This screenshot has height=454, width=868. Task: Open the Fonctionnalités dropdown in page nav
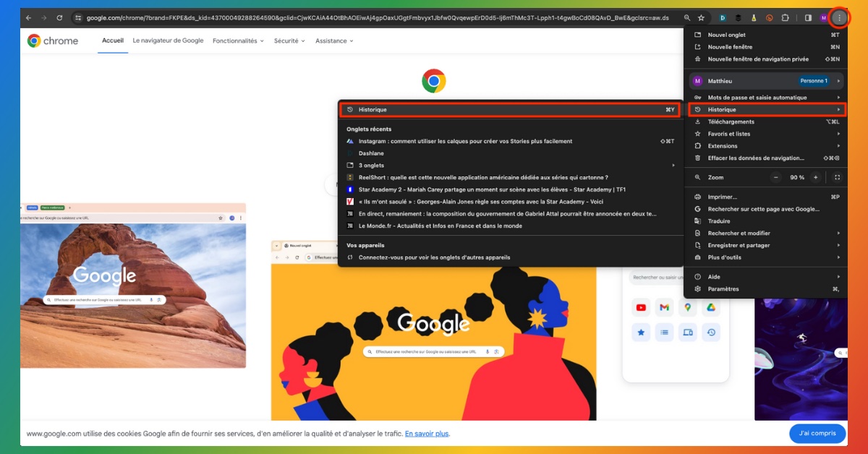pyautogui.click(x=239, y=41)
